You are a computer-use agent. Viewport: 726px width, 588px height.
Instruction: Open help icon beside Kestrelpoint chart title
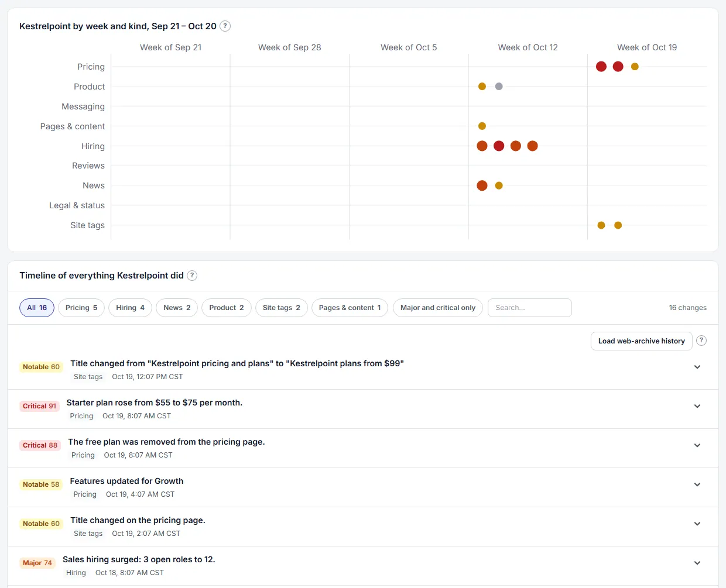[225, 26]
